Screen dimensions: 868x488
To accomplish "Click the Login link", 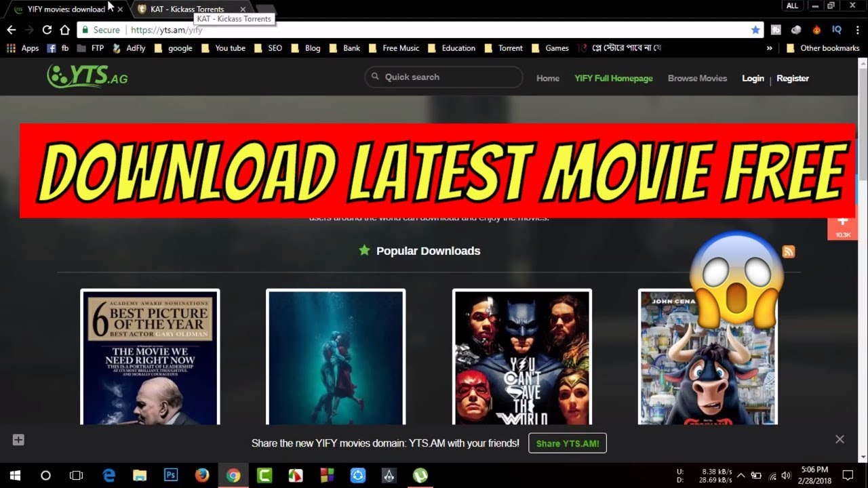I will [753, 79].
